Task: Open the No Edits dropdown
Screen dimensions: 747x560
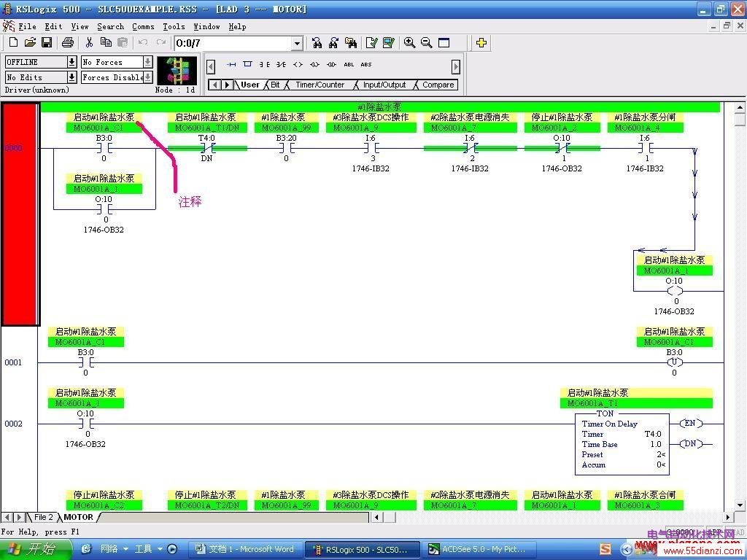Action: [71, 77]
